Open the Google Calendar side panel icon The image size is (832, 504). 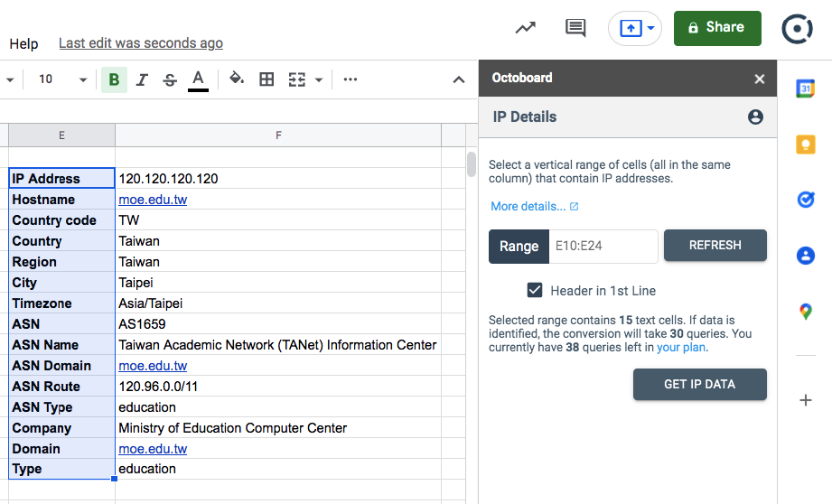[x=806, y=89]
